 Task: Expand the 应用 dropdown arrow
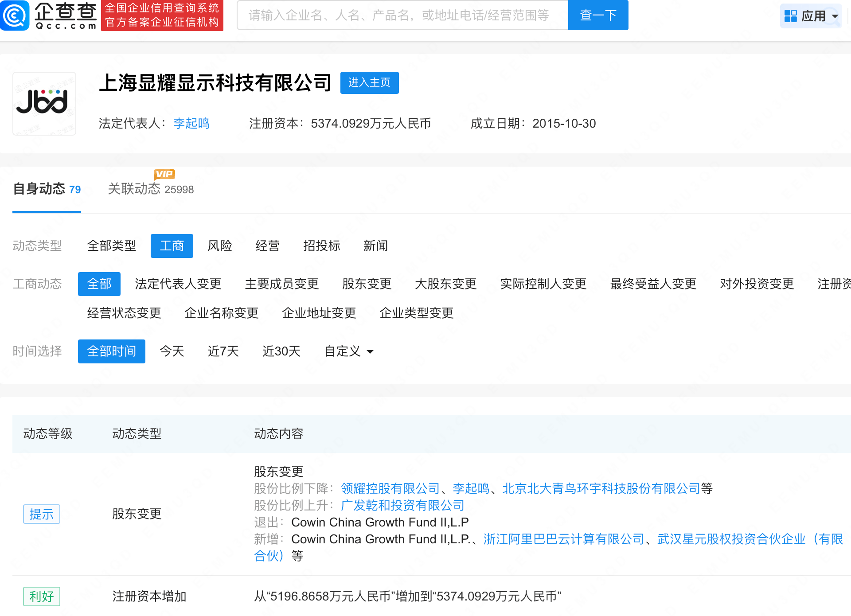tap(835, 16)
